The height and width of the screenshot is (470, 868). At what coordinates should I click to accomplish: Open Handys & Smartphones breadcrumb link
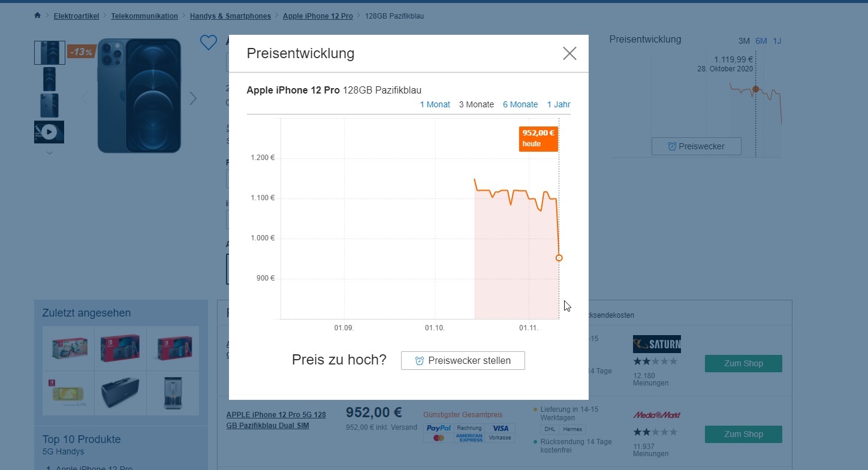[230, 16]
